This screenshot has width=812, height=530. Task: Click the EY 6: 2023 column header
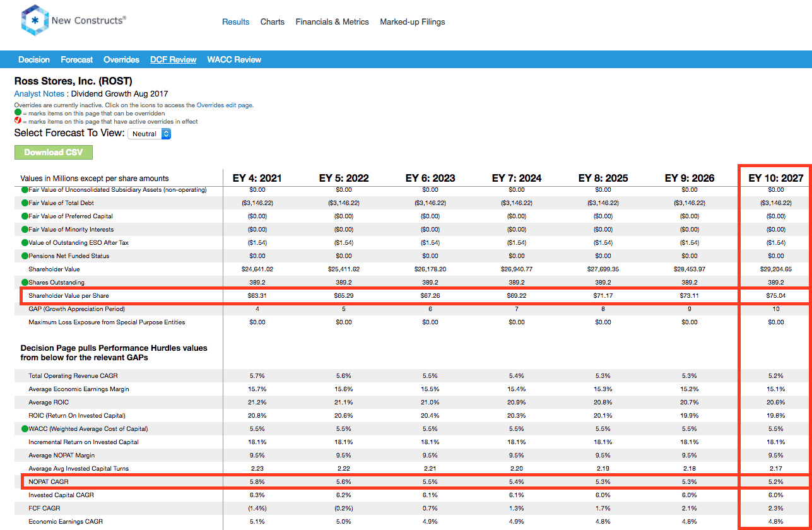point(430,178)
